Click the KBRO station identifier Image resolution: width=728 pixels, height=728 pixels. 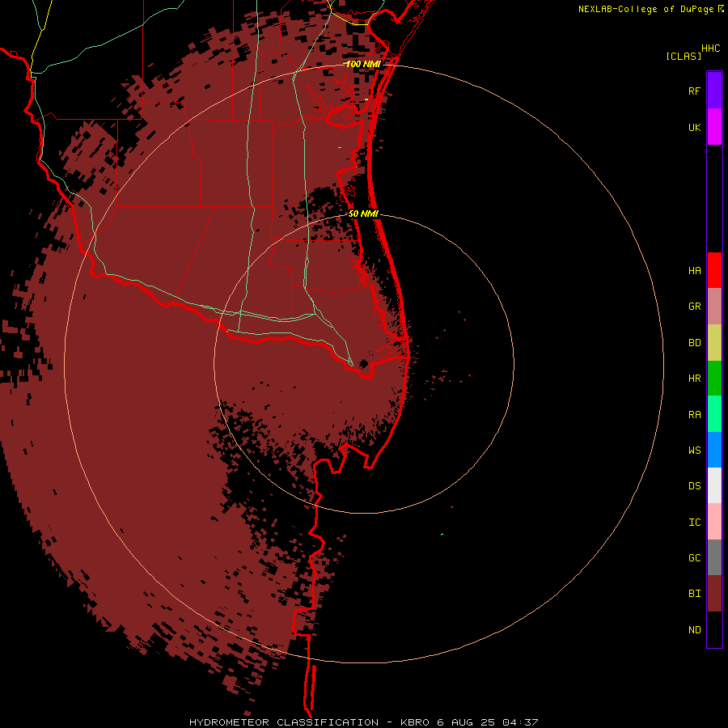(416, 722)
